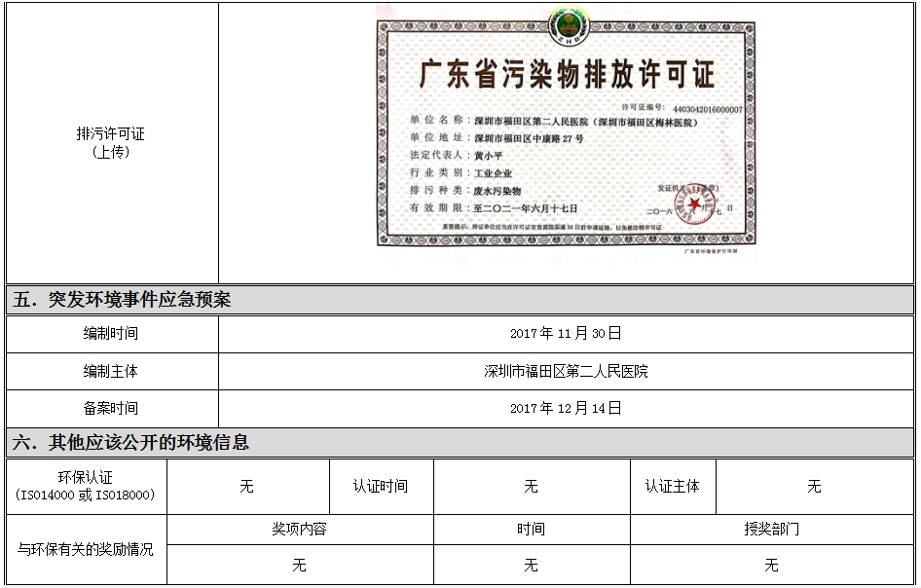Click the red official seal stamp

point(694,203)
